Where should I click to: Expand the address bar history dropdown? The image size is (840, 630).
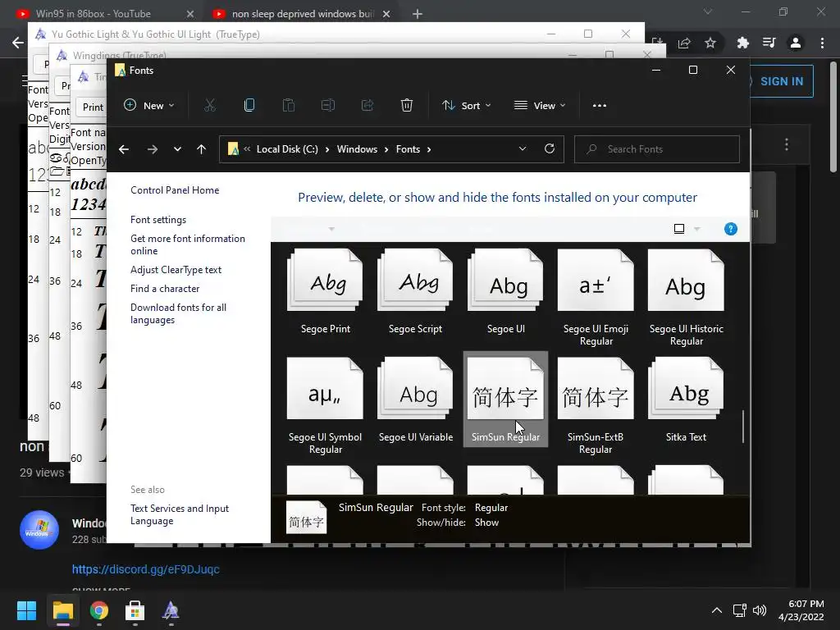[523, 149]
